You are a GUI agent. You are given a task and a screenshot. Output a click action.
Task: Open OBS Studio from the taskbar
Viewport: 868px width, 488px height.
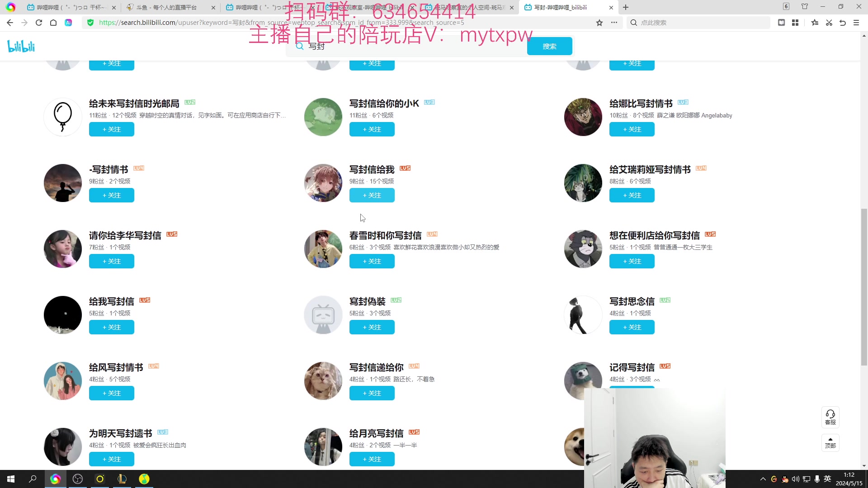click(77, 479)
